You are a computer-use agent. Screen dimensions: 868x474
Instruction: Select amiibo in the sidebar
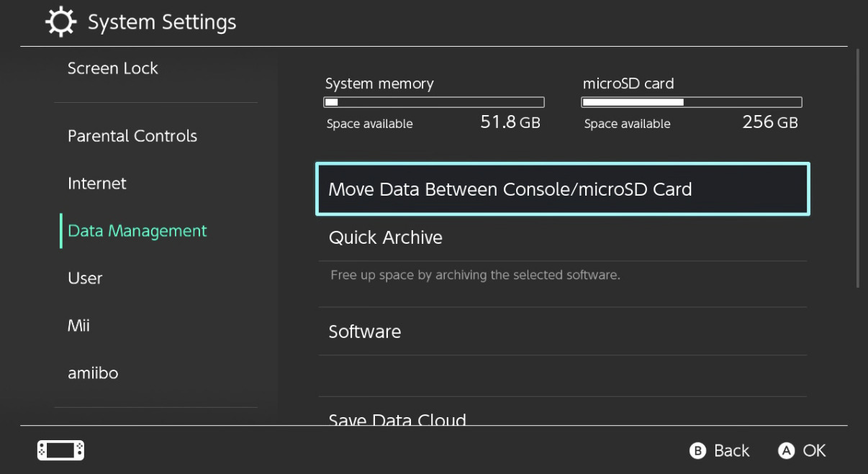[x=93, y=373]
